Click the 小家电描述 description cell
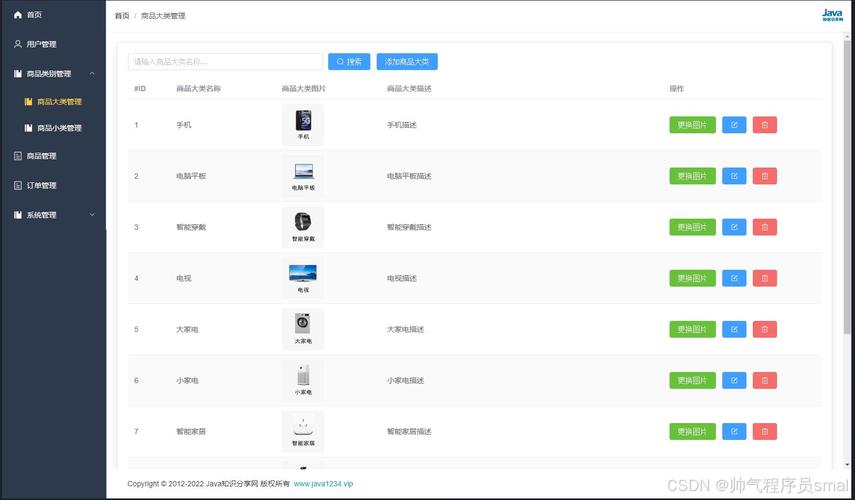 point(405,381)
